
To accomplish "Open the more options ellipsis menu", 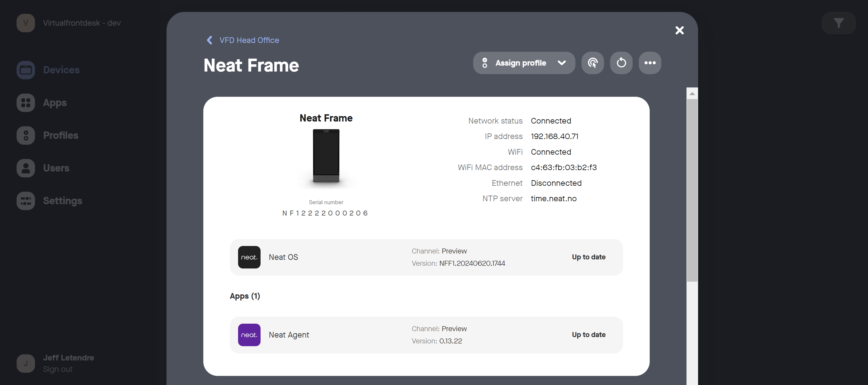I will pyautogui.click(x=650, y=63).
